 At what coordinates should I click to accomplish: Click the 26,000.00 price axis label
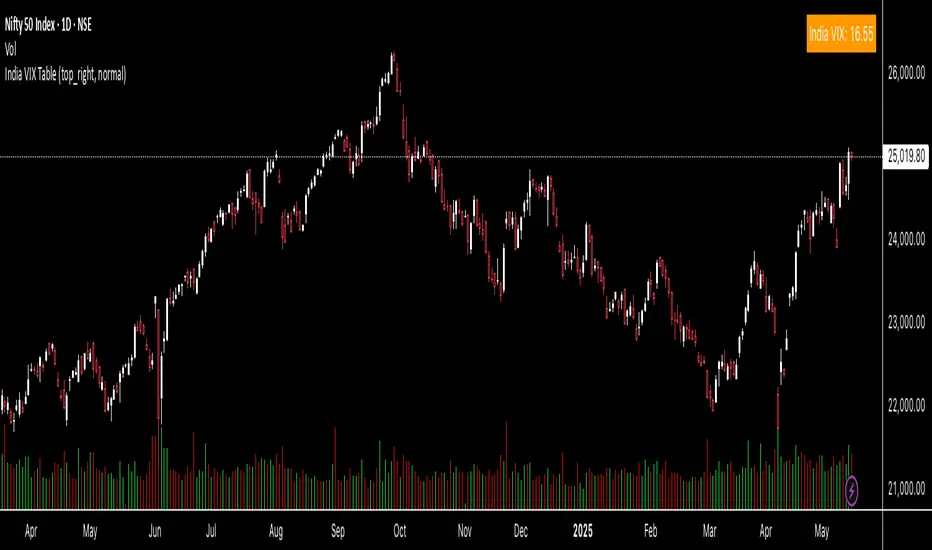[906, 73]
